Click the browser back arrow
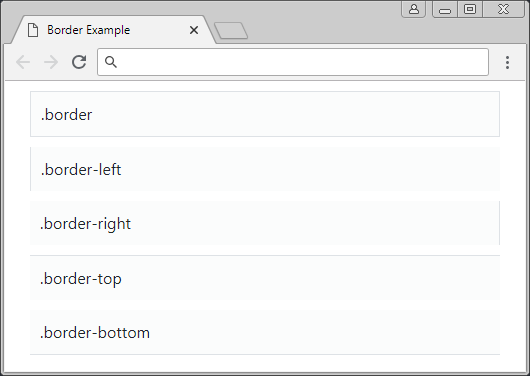This screenshot has width=530, height=376. point(23,62)
